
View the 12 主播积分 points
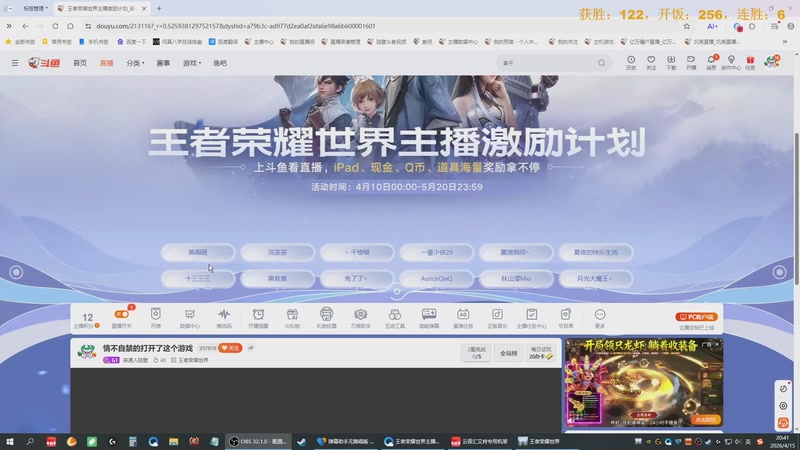[87, 320]
